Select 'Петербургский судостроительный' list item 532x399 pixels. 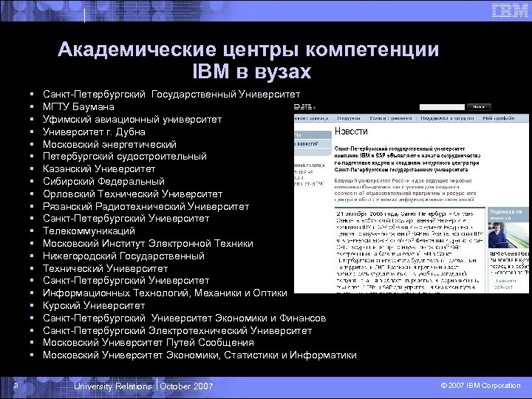point(125,157)
